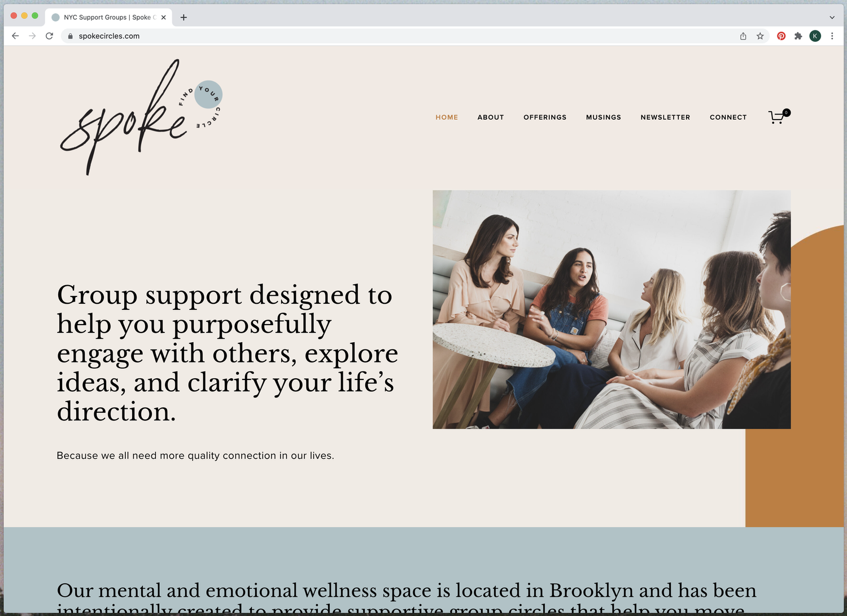The height and width of the screenshot is (616, 847).
Task: Expand the tab search chevron
Action: point(832,18)
